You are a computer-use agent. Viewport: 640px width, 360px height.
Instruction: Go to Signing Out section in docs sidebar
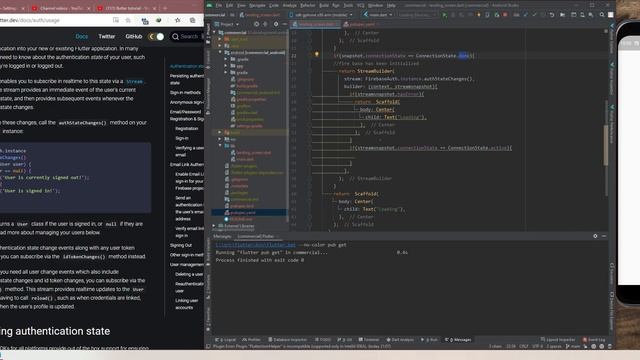pyautogui.click(x=181, y=245)
